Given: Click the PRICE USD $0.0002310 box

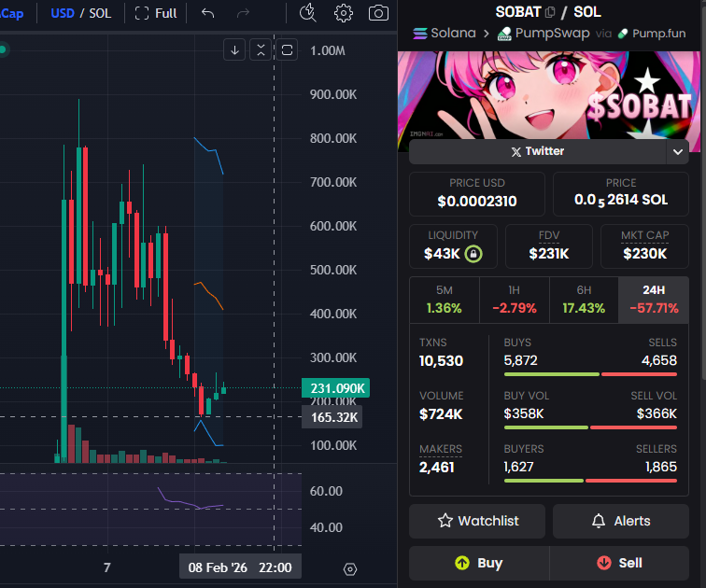Looking at the screenshot, I should pos(477,194).
